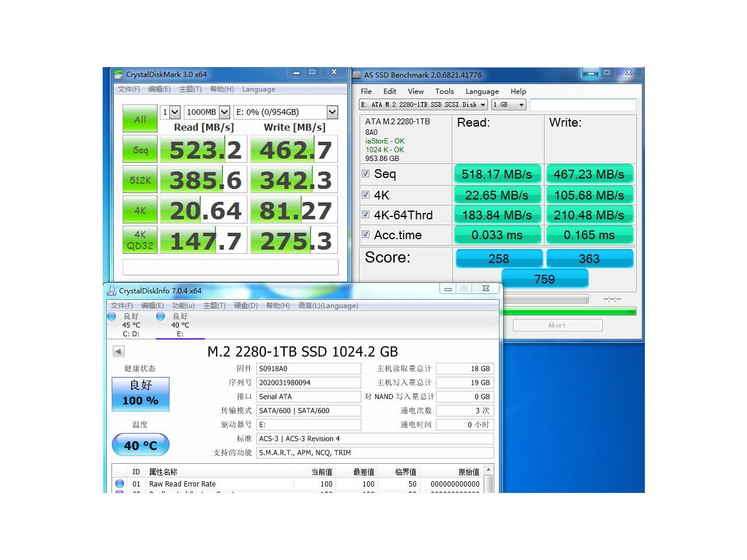Open the 1000MB test size dropdown
The width and height of the screenshot is (747, 560).
(207, 112)
